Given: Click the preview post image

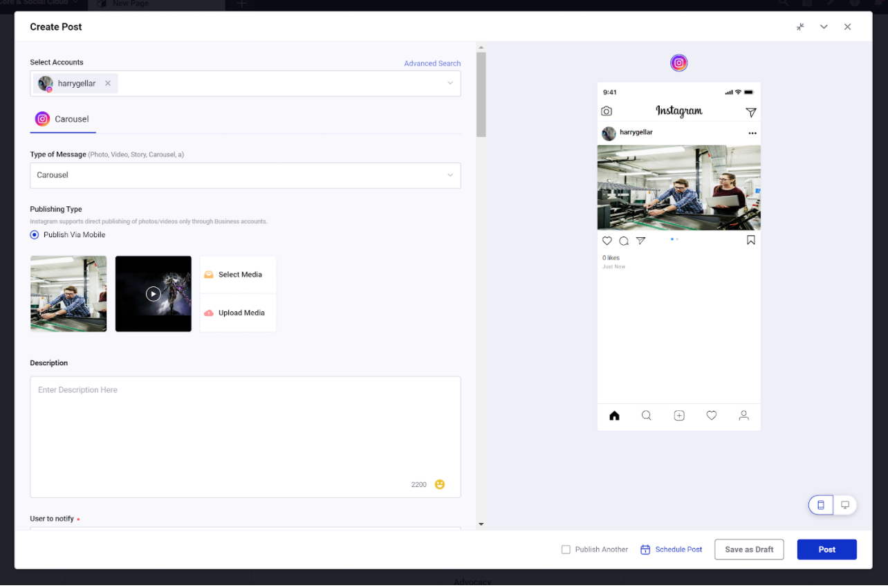Looking at the screenshot, I should click(x=679, y=187).
